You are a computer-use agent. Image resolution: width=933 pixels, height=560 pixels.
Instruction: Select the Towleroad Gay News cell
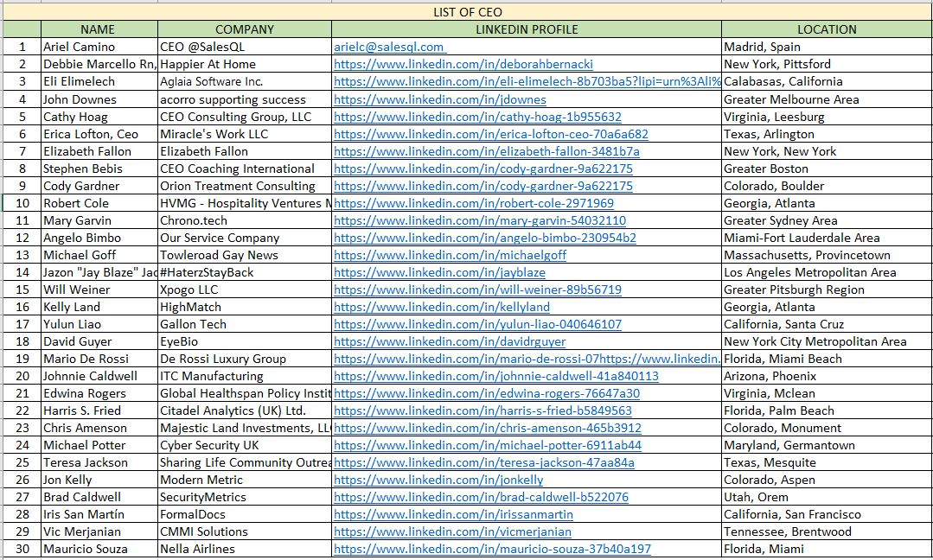(x=245, y=254)
